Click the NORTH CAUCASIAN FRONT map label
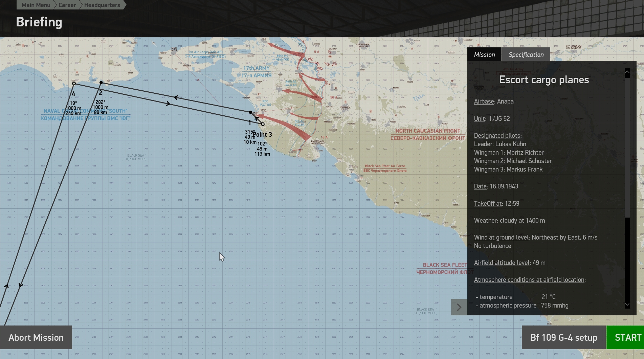 [428, 131]
